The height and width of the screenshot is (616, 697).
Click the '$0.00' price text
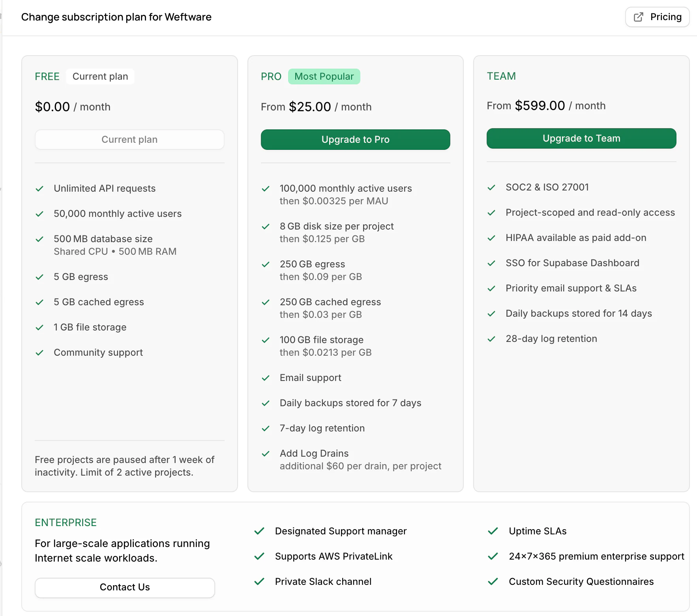(52, 107)
